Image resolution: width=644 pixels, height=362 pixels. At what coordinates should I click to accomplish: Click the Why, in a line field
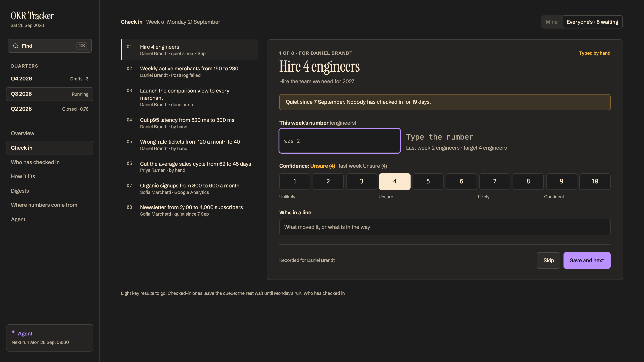pyautogui.click(x=445, y=227)
